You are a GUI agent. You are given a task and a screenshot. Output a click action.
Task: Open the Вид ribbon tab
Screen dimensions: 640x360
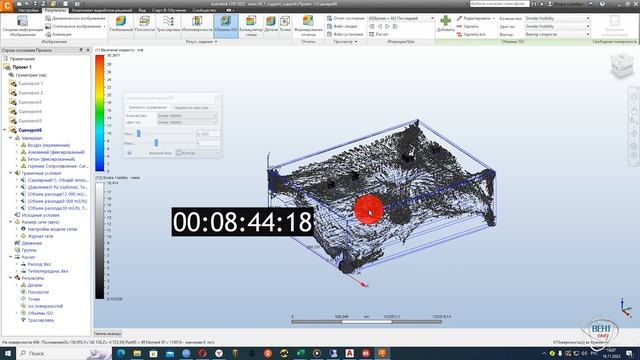point(142,10)
